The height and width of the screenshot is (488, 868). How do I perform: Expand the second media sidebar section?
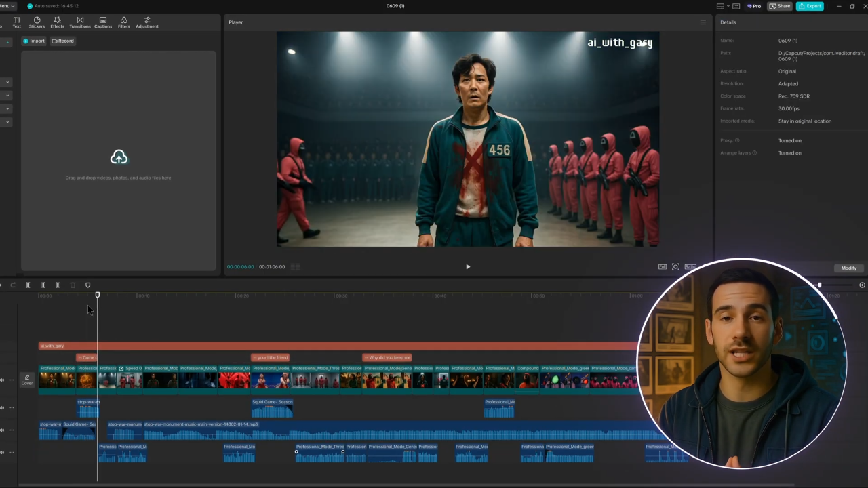(7, 82)
